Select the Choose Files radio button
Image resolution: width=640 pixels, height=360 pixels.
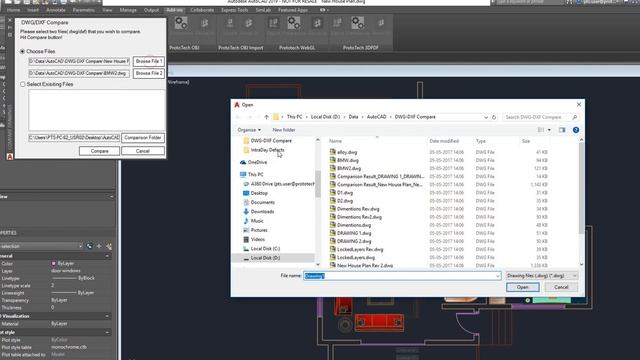click(x=22, y=51)
